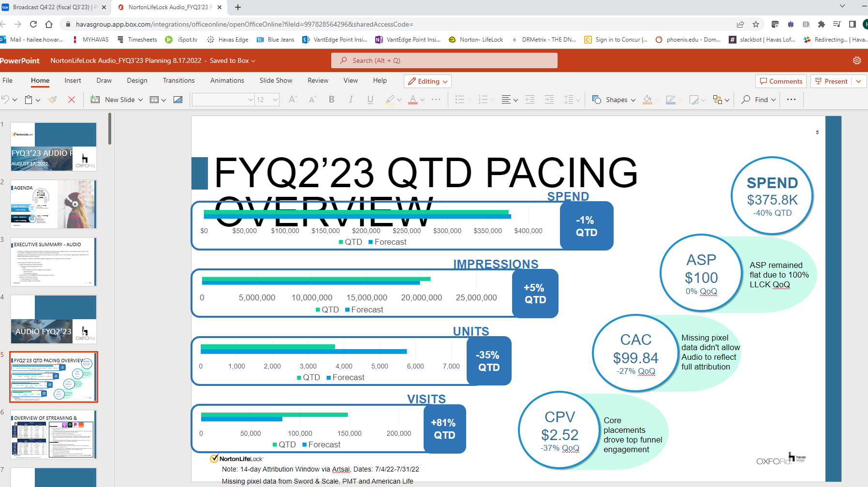Open the Havas Edge bookmark
This screenshot has width=868, height=487.
tap(227, 40)
